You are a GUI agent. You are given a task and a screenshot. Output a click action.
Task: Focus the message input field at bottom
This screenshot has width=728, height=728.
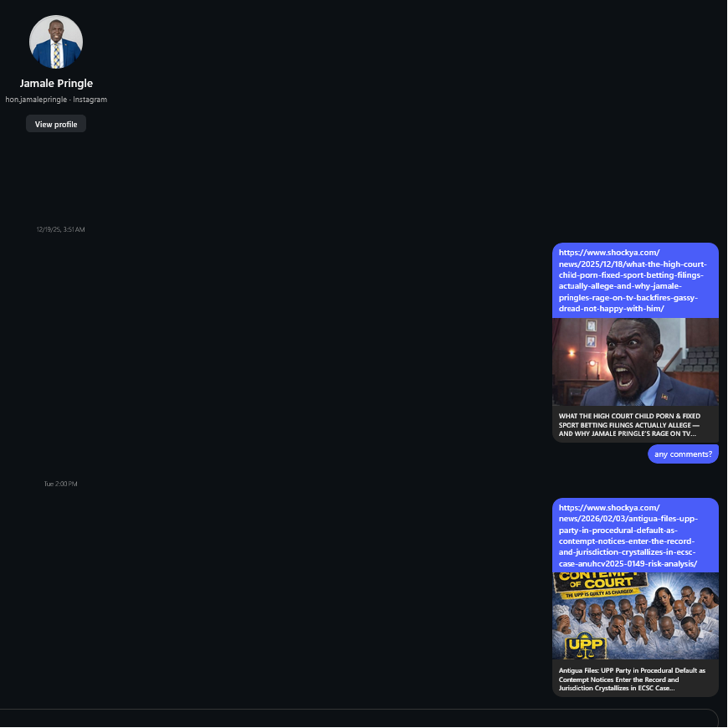point(358,719)
